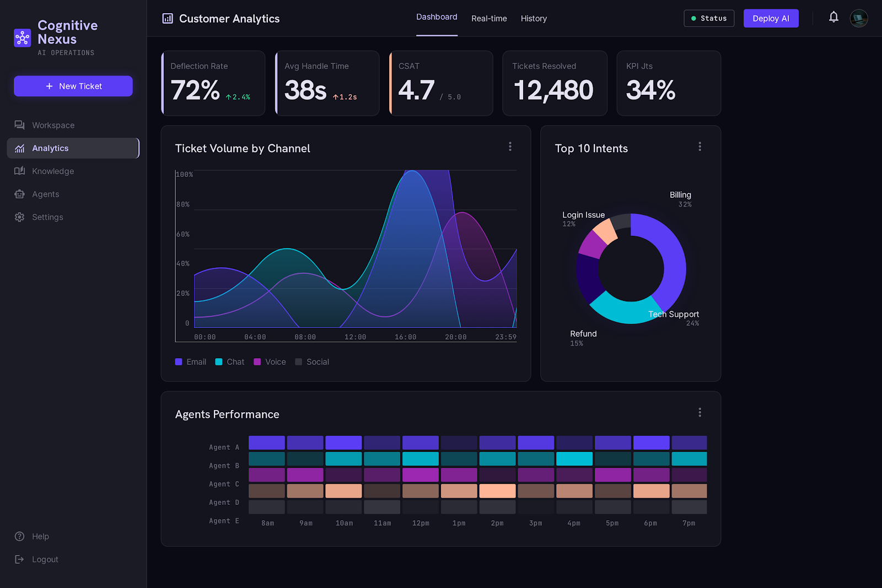Viewport: 882px width, 588px height.
Task: Toggle the Email series in legend
Action: click(x=191, y=362)
